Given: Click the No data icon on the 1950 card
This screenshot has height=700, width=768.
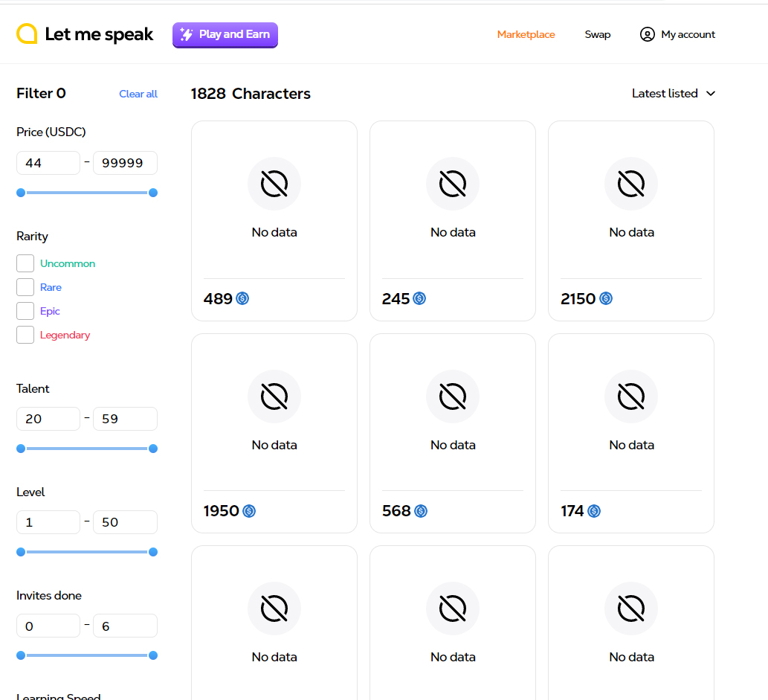Looking at the screenshot, I should 274,396.
